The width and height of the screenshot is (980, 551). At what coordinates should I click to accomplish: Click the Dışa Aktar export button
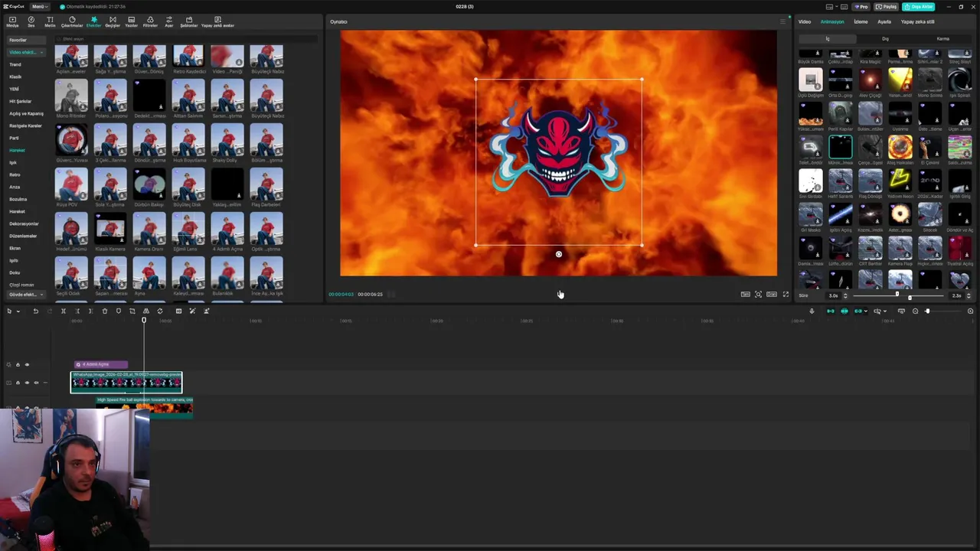pyautogui.click(x=918, y=7)
